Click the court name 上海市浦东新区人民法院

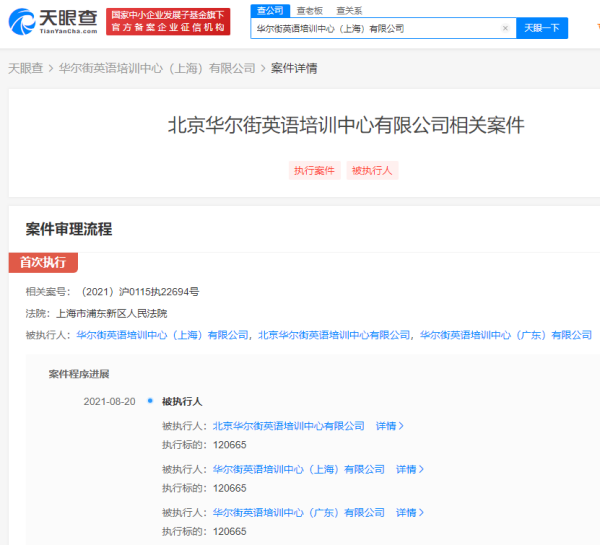(112, 314)
